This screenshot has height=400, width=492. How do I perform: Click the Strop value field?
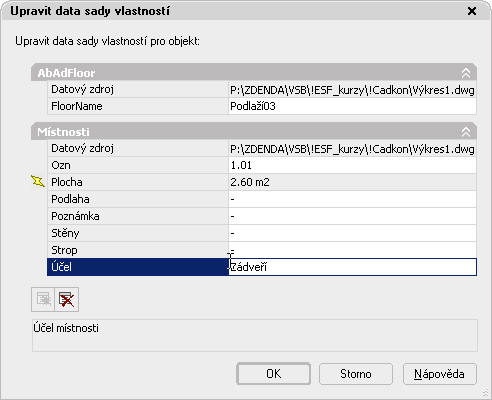point(353,250)
